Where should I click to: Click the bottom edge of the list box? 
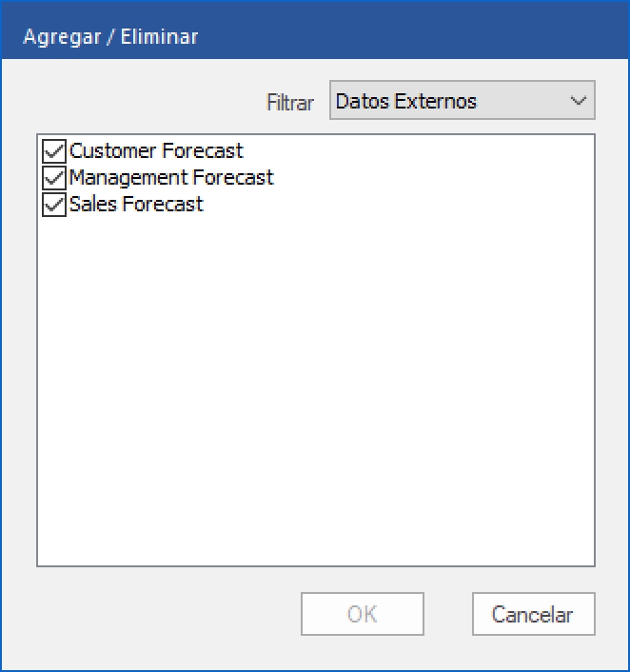[314, 566]
